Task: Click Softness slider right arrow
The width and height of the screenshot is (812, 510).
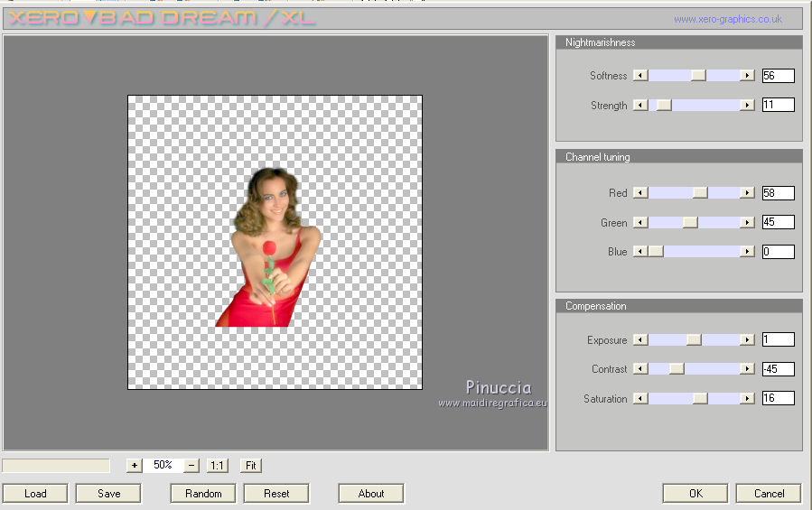Action: pyautogui.click(x=747, y=76)
